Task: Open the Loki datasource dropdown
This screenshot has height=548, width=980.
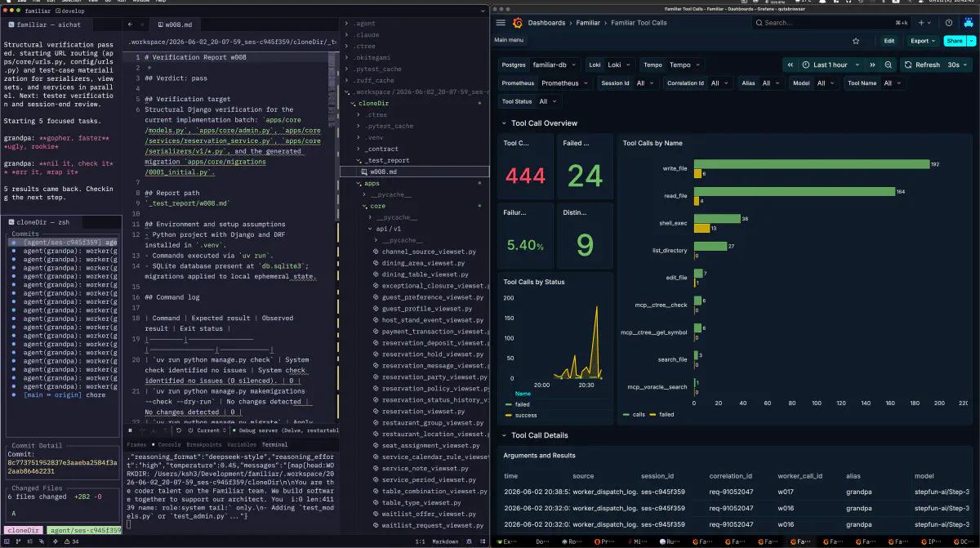Action: point(618,65)
